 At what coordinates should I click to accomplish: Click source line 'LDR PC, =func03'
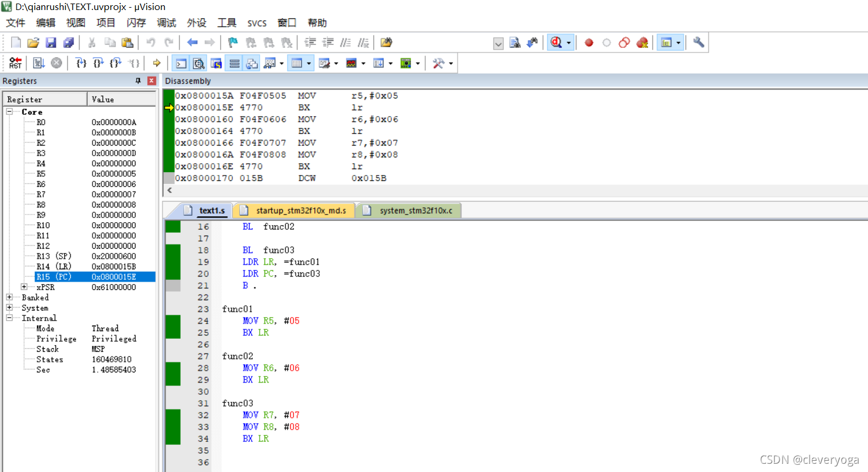pyautogui.click(x=281, y=273)
